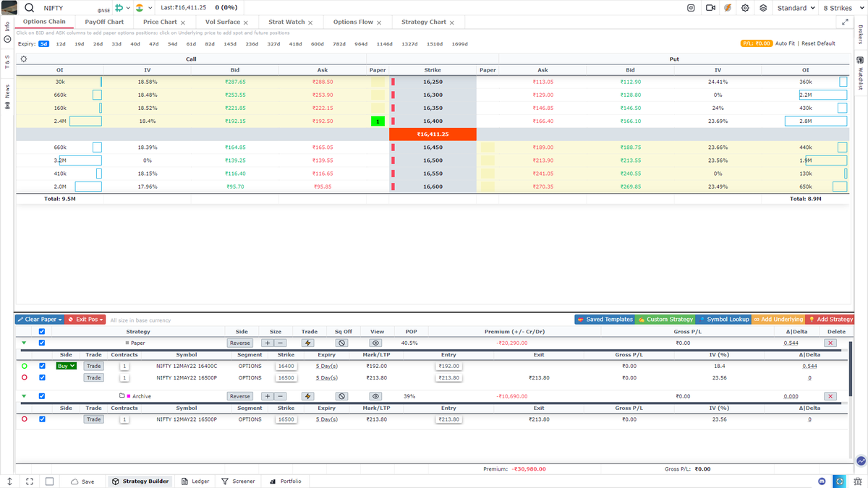Toggle the Archive strategy checkbox
This screenshot has height=488, width=868.
tap(42, 396)
